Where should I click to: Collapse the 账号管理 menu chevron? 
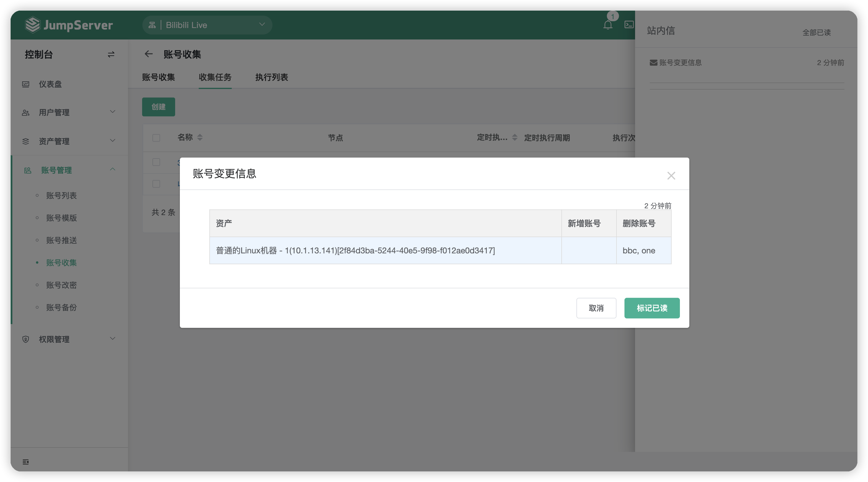(x=113, y=169)
